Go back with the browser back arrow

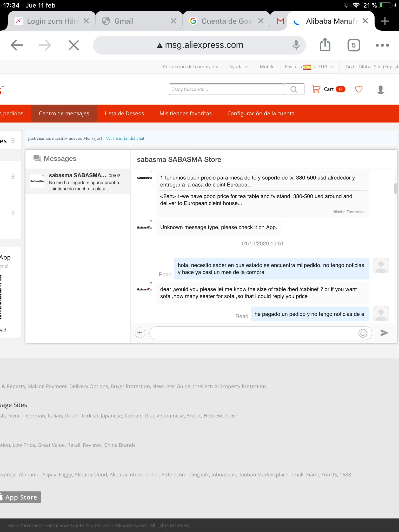tap(17, 45)
